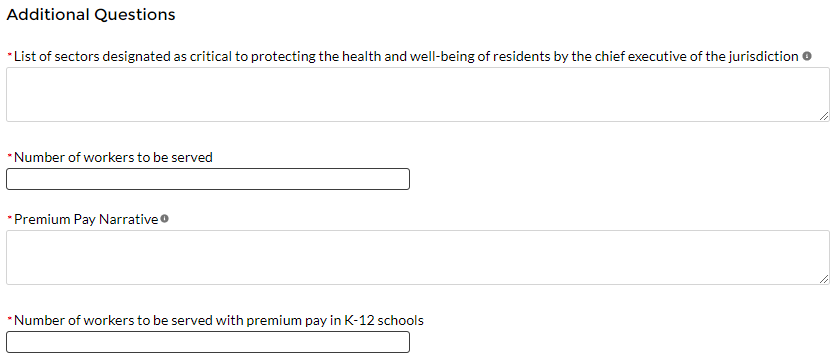Click info icon next to Premium Pay Narrative
838x360 pixels.
click(165, 218)
